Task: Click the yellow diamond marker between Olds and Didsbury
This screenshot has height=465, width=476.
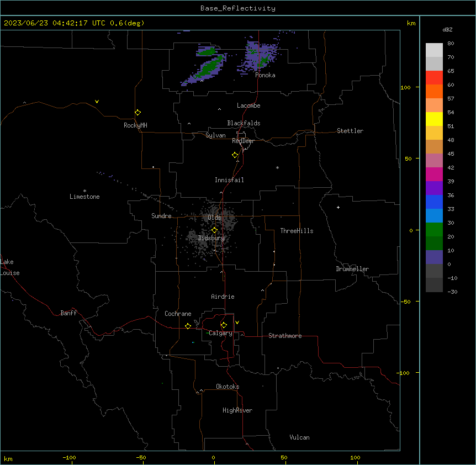Action: pos(214,230)
